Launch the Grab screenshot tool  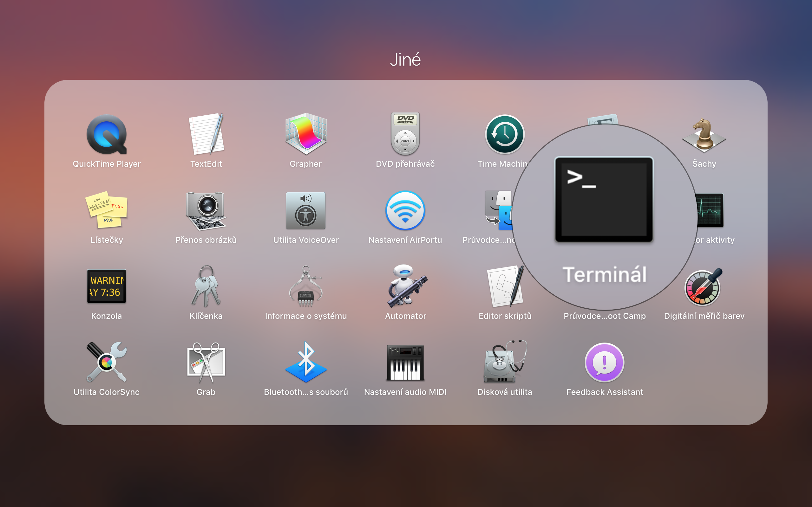click(206, 362)
